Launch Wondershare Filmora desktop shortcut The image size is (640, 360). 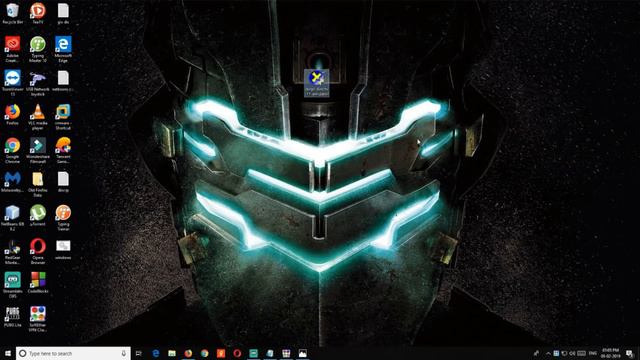(x=38, y=151)
